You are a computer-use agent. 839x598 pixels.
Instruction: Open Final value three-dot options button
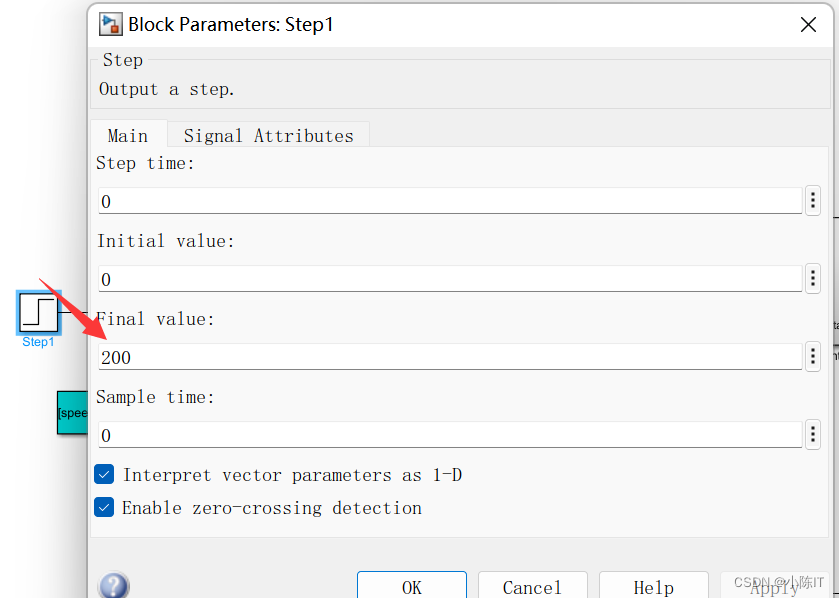[x=813, y=356]
